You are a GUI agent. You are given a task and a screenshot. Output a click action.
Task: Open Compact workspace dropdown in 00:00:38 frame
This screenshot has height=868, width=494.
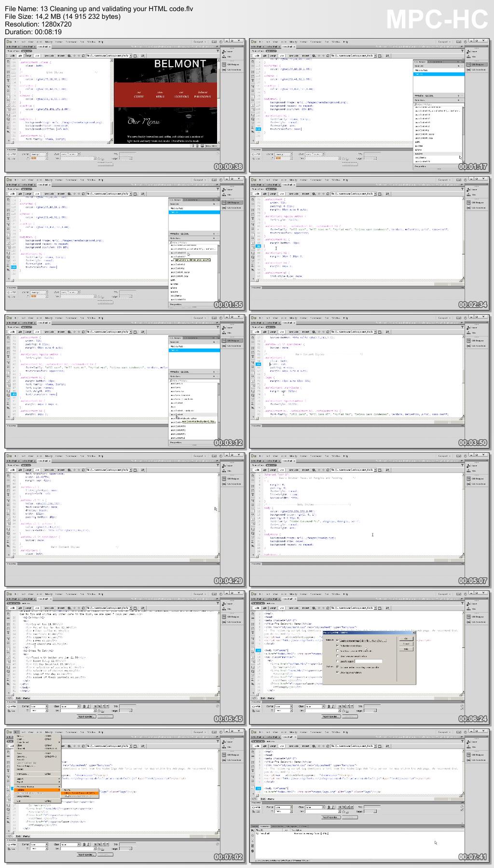tap(199, 42)
